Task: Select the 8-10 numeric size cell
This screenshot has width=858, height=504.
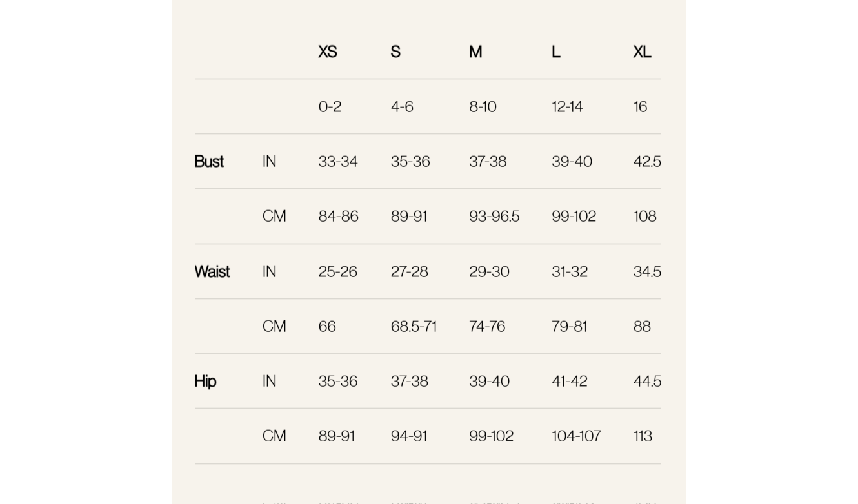Action: pos(483,107)
